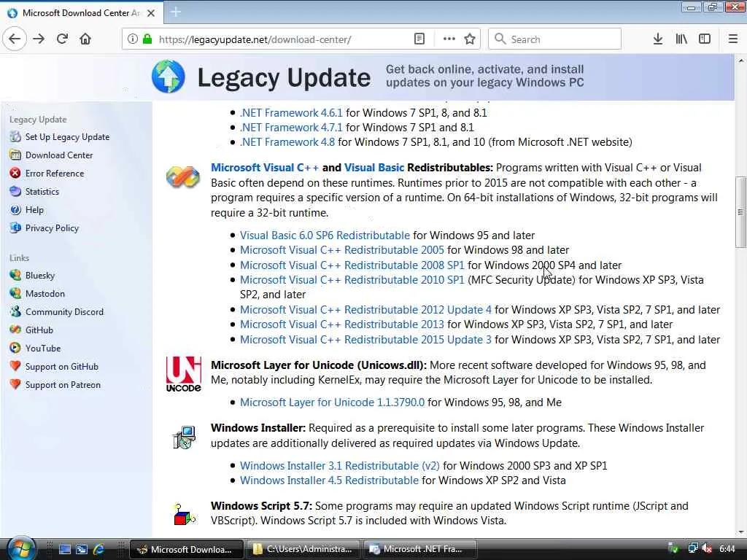Viewport: 747px width, 560px height.
Task: Show the sidebars toggle
Action: 705,39
